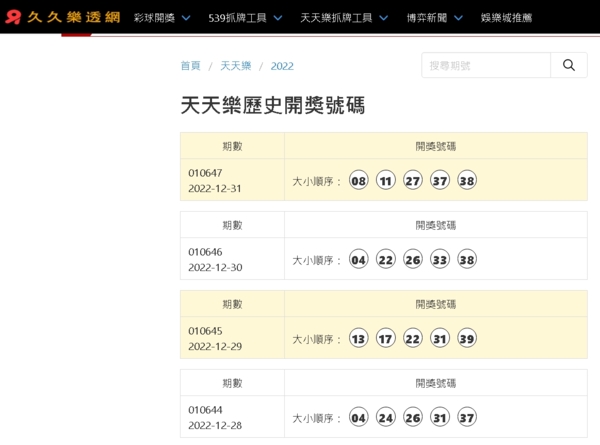Click the 首頁 breadcrumb link
This screenshot has height=445, width=600.
pyautogui.click(x=190, y=66)
